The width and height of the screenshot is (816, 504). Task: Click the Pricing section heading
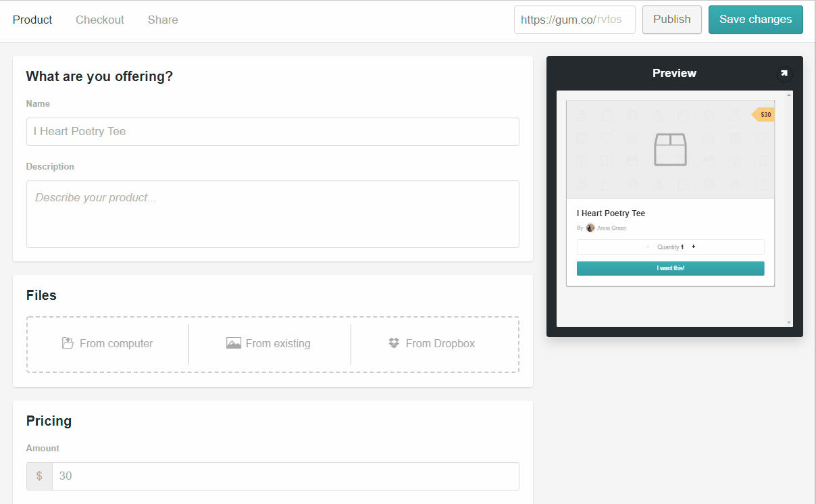(x=49, y=421)
